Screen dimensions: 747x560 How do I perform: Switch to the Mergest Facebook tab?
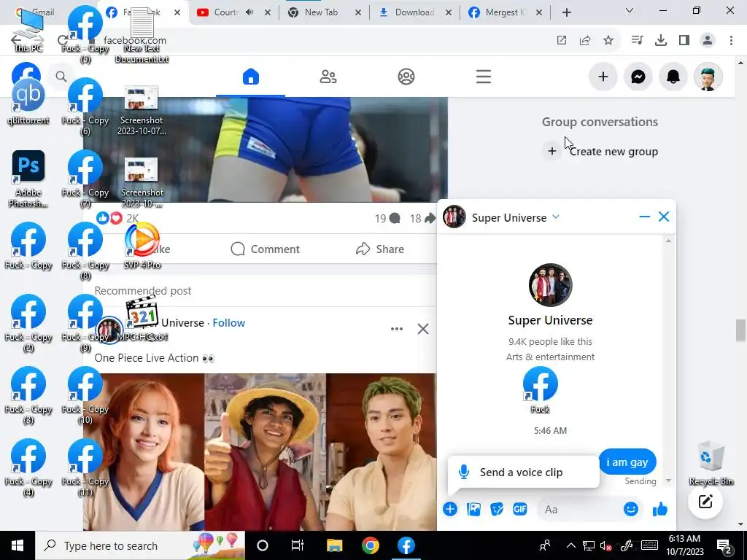(x=505, y=12)
